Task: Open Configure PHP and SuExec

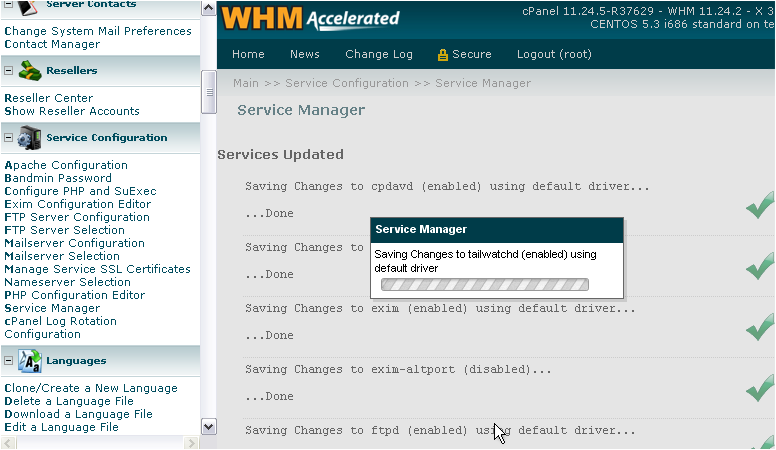Action: click(x=80, y=191)
